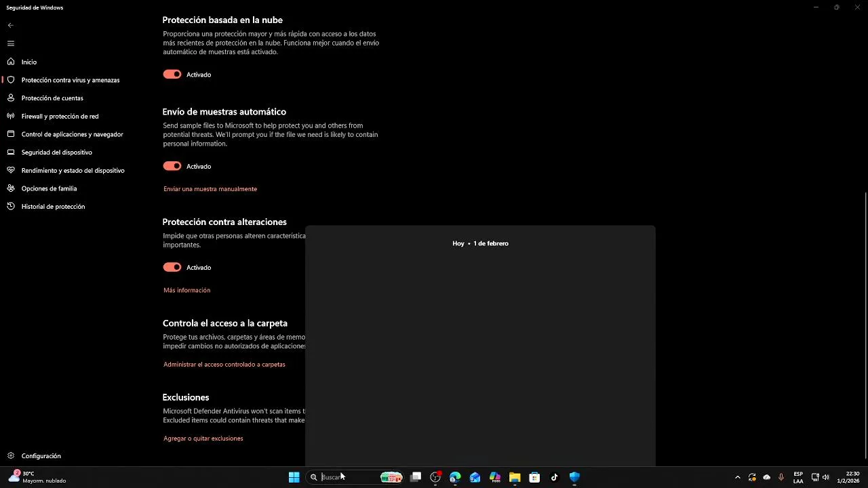Open File Explorer from taskbar
868x488 pixels.
coord(515,477)
